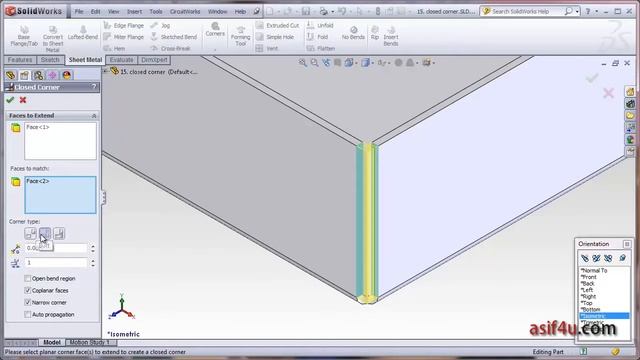This screenshot has width=640, height=360.
Task: Expand the 15. closed corner flyout tree
Action: coord(105,71)
